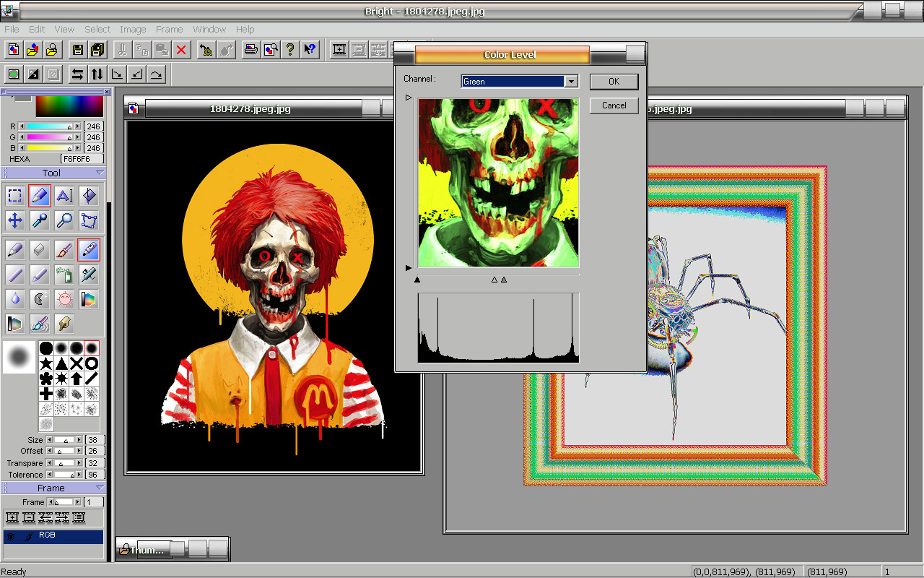Click the remove frame icon in Frame panel
The image size is (924, 578).
coord(28,517)
